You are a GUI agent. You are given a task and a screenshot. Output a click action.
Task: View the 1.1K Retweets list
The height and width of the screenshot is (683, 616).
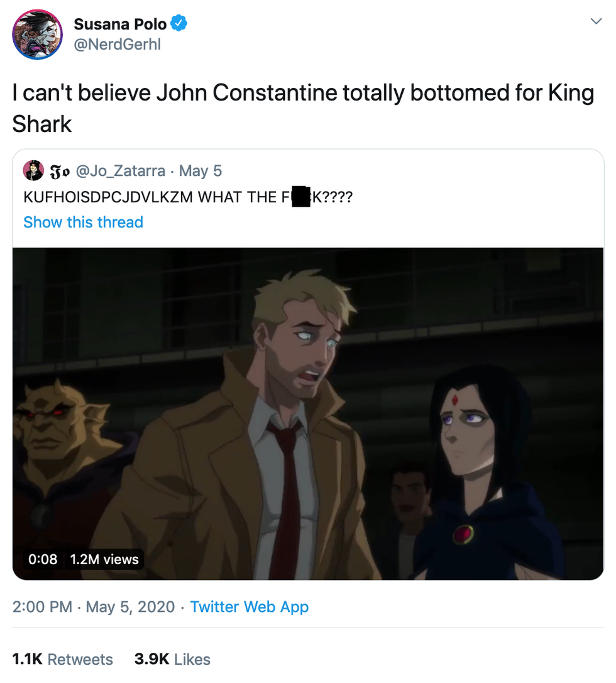click(63, 659)
